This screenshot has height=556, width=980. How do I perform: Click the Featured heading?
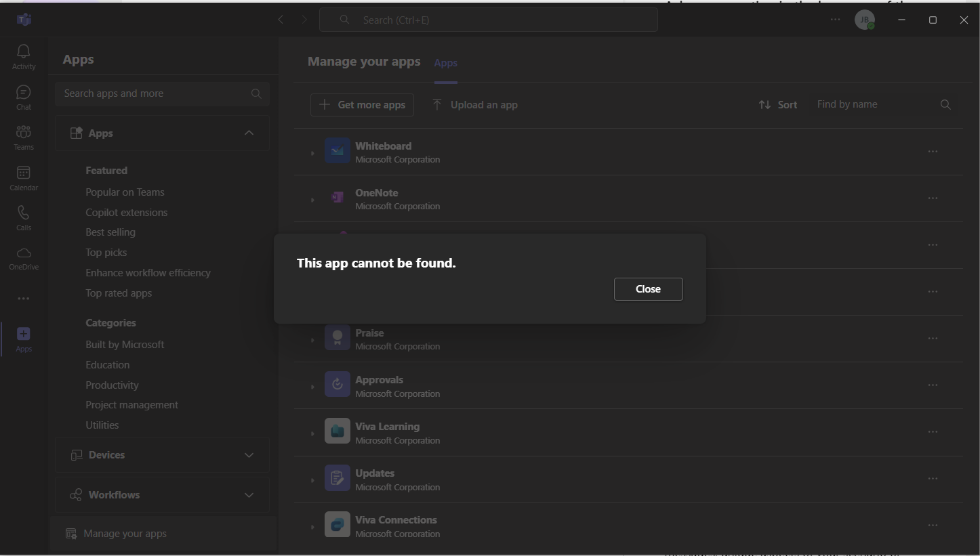click(106, 171)
